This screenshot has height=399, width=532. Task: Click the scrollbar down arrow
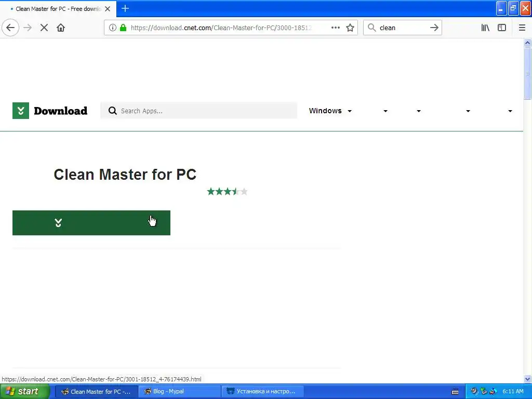click(x=527, y=379)
